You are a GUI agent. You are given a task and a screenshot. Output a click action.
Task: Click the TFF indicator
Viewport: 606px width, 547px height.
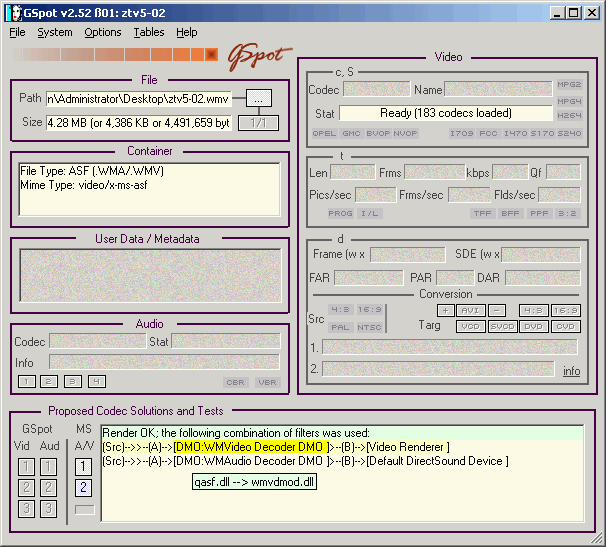(483, 213)
